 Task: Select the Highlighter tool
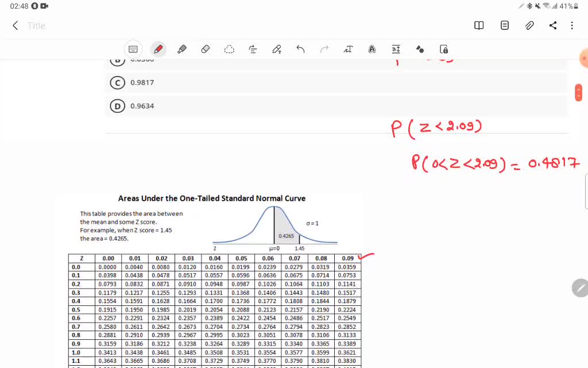point(181,49)
